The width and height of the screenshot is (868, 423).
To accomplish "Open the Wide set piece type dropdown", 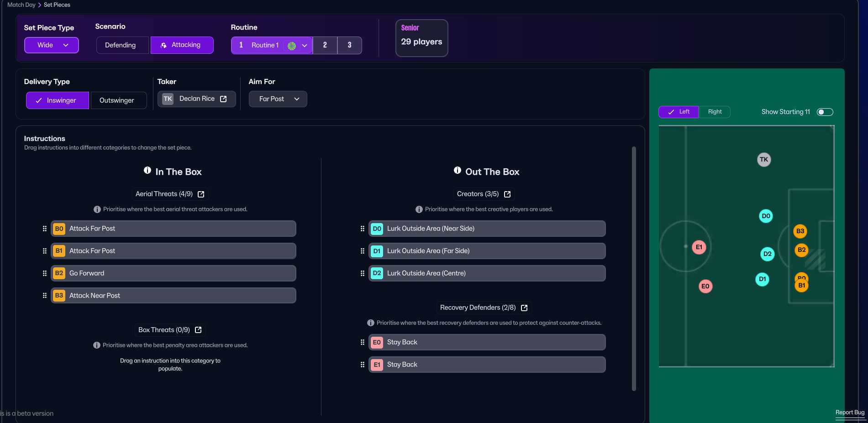I will pyautogui.click(x=52, y=45).
